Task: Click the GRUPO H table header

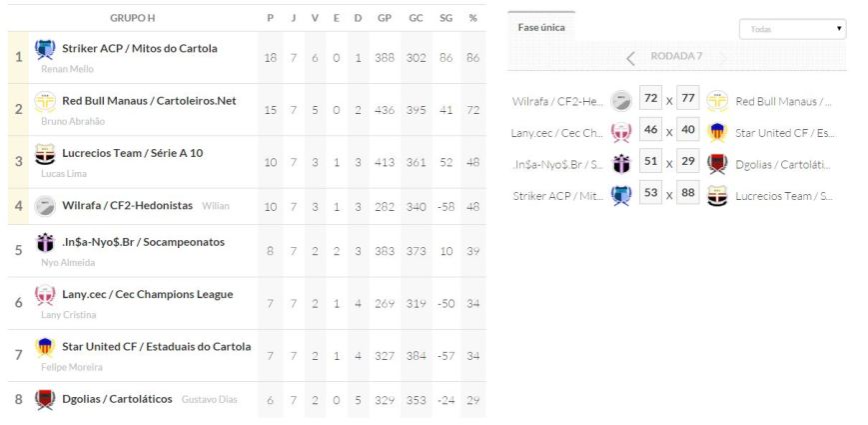Action: pos(132,18)
